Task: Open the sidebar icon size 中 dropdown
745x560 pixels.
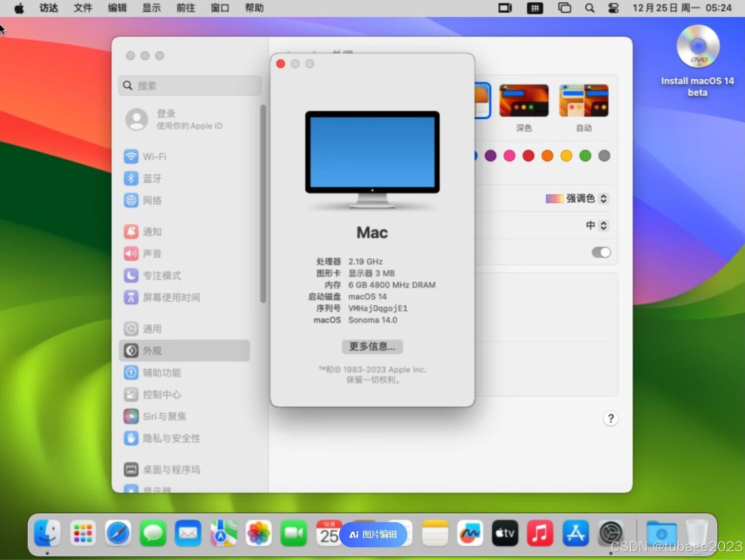Action: pyautogui.click(x=597, y=225)
